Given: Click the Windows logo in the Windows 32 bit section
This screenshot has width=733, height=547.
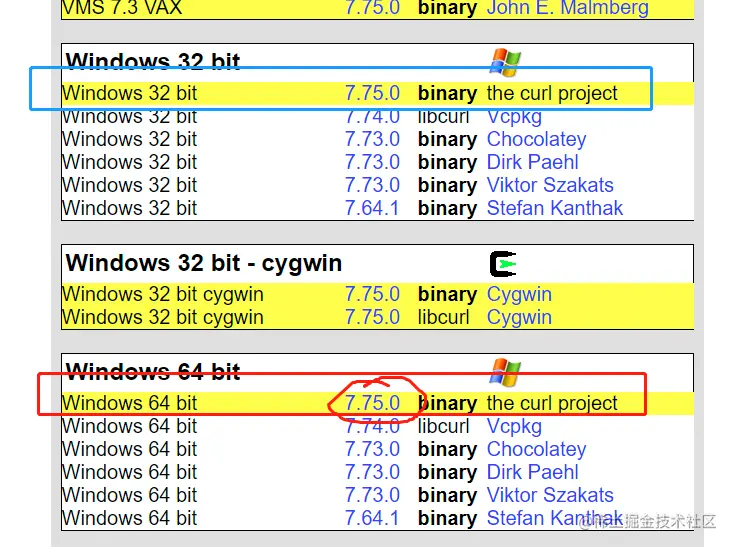Looking at the screenshot, I should tap(505, 62).
